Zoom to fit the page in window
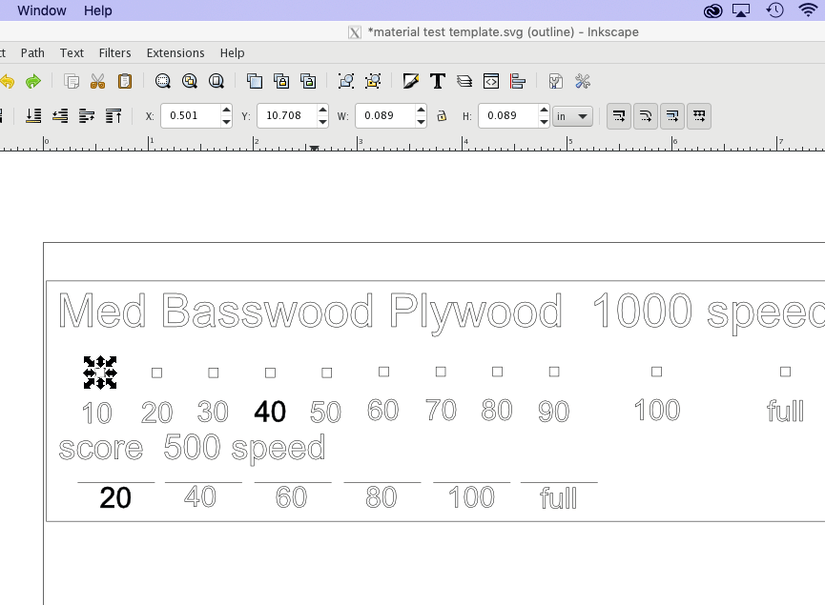This screenshot has height=605, width=825. tap(216, 81)
